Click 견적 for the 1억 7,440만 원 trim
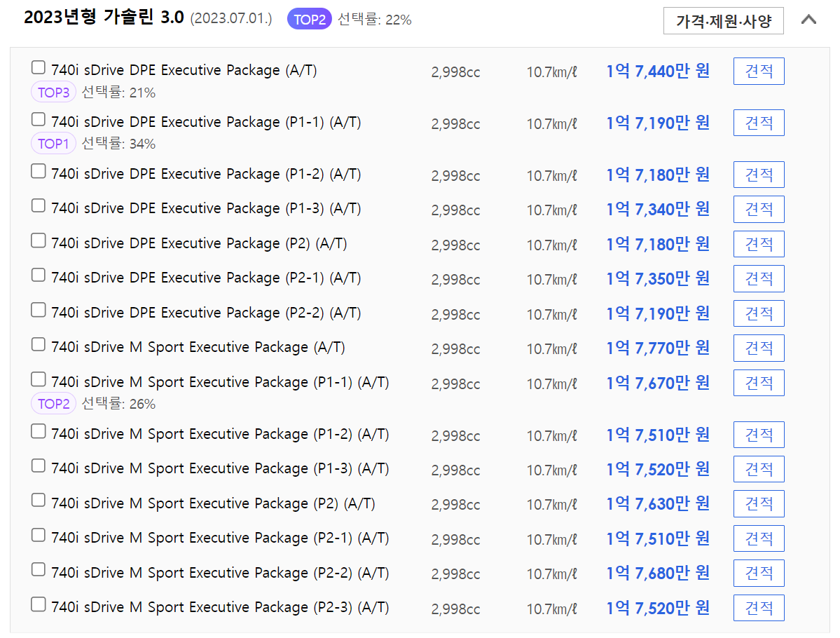 coord(759,71)
